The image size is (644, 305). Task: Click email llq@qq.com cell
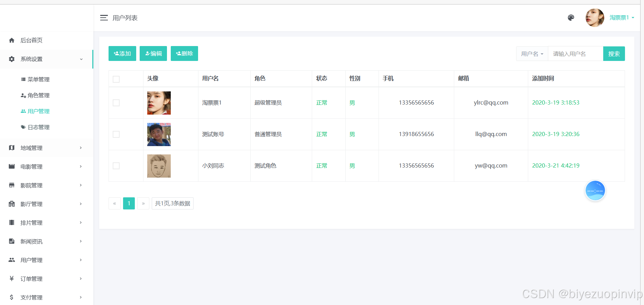(491, 134)
